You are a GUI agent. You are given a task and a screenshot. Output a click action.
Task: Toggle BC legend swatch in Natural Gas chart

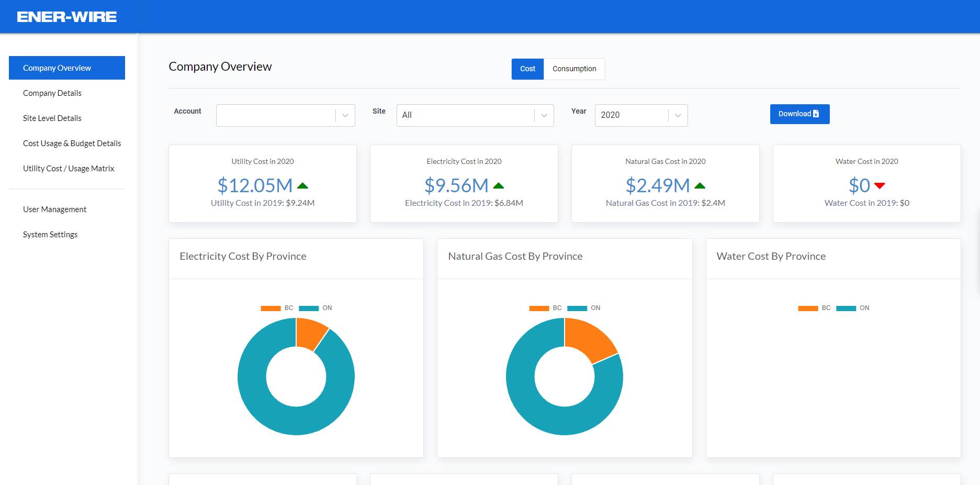539,308
